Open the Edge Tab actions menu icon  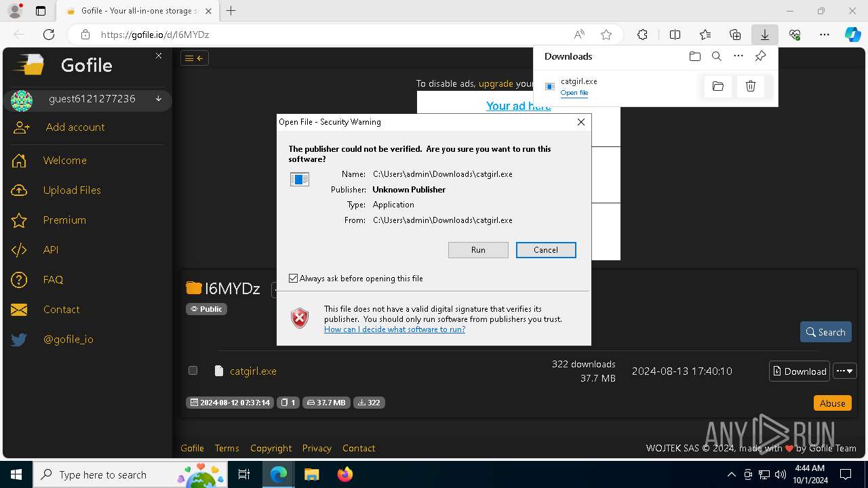coord(41,11)
